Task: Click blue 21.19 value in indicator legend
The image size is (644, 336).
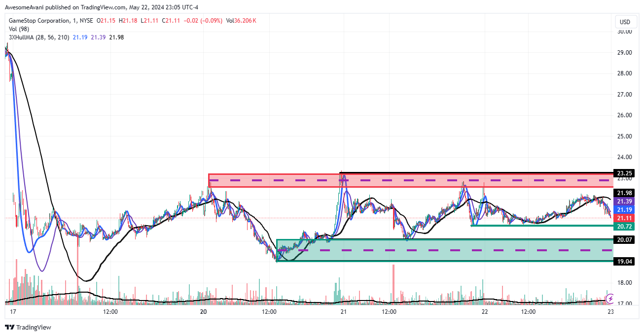Action: tap(80, 37)
